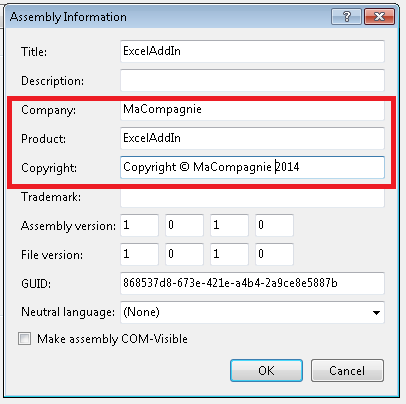Viewport: 406px width, 404px height.
Task: Click the Cancel button
Action: coord(347,371)
